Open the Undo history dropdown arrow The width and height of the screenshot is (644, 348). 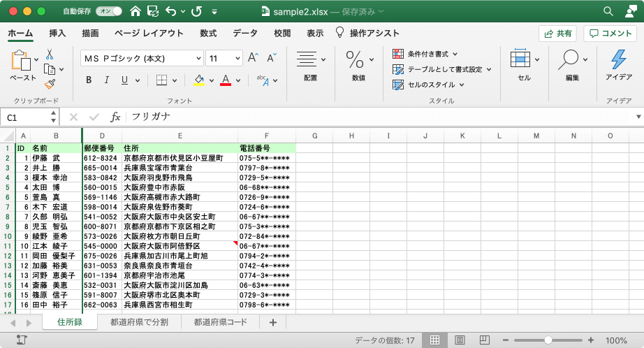[183, 11]
